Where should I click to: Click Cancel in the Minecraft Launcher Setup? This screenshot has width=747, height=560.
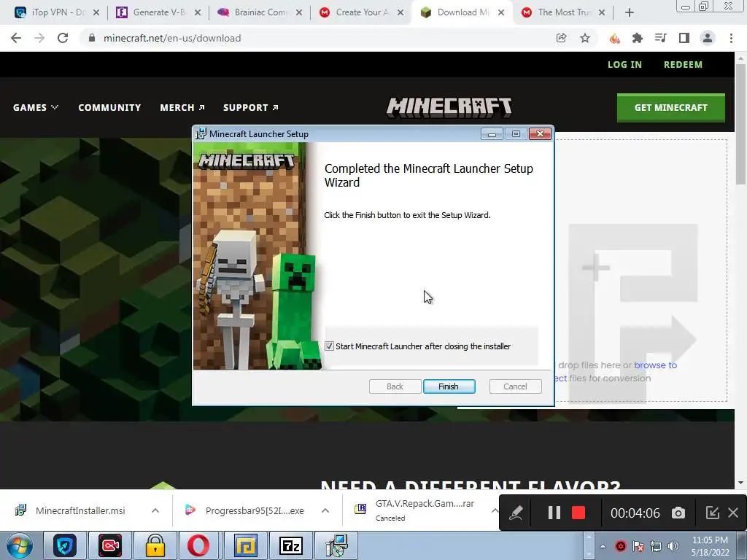515,386
